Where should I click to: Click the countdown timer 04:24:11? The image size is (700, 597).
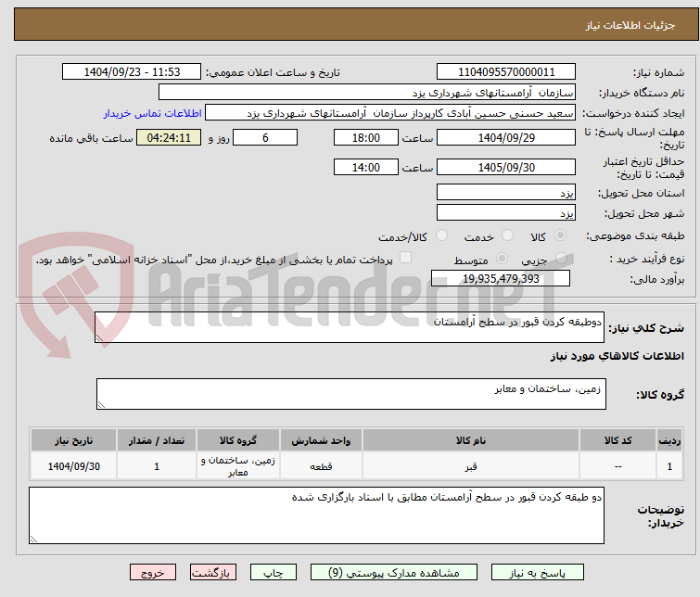[x=169, y=137]
